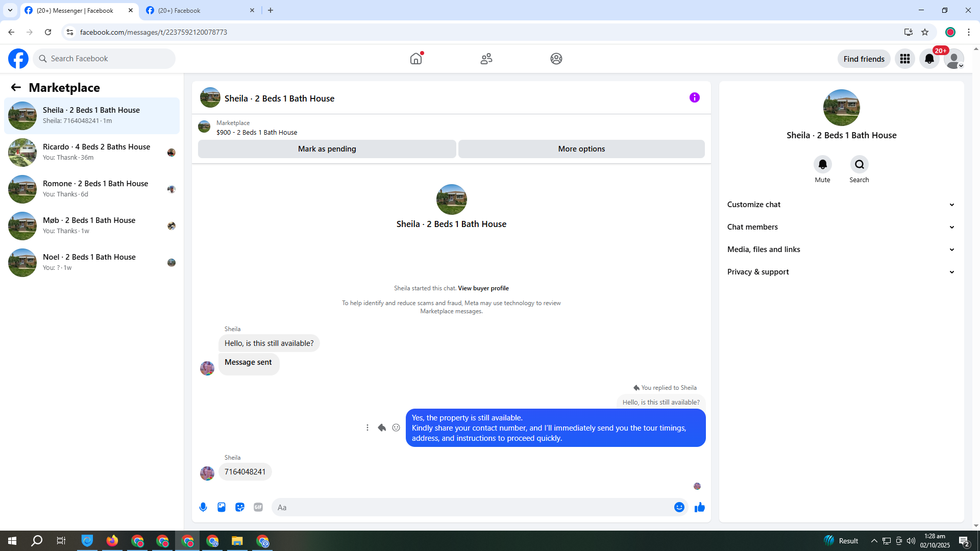Go back from Marketplace using arrow

(x=16, y=87)
